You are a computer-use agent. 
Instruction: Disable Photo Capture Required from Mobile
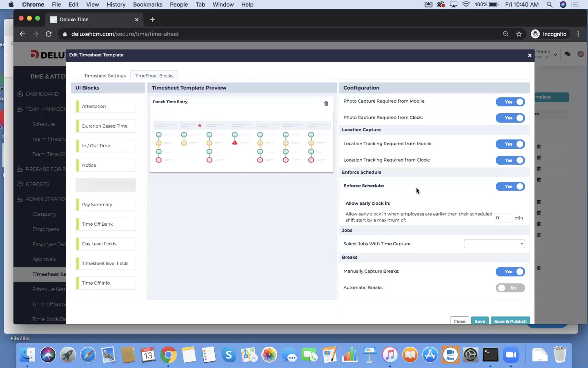click(x=510, y=102)
